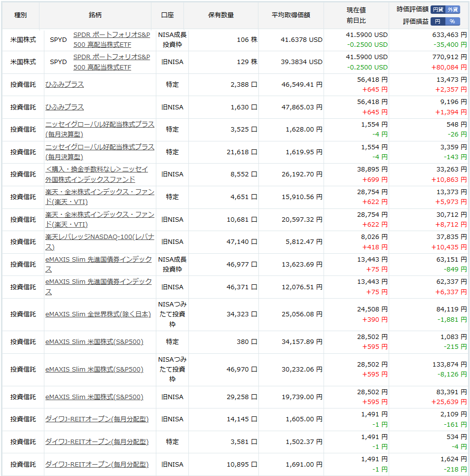Open ダイワJ-REITオープン link with 10,895 口

[97, 465]
